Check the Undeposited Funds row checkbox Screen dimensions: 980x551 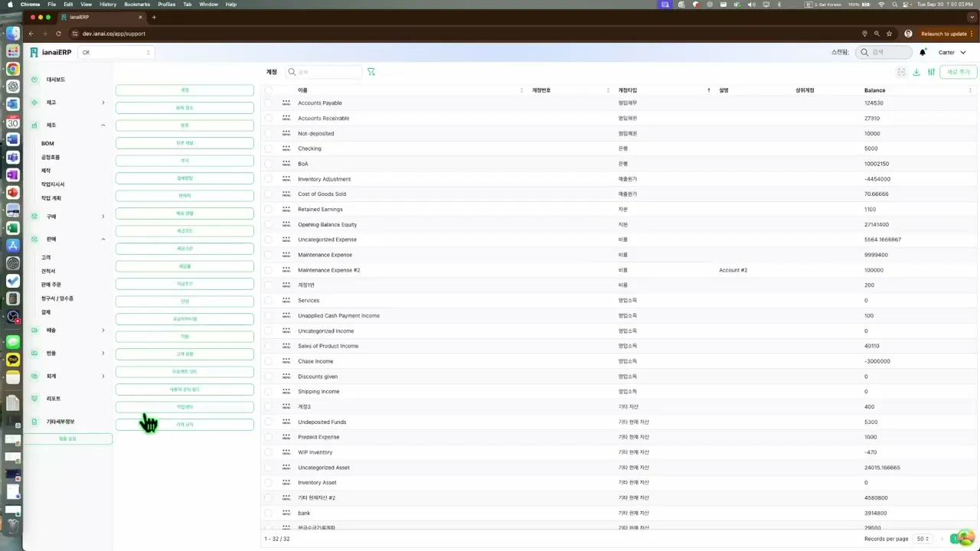269,422
